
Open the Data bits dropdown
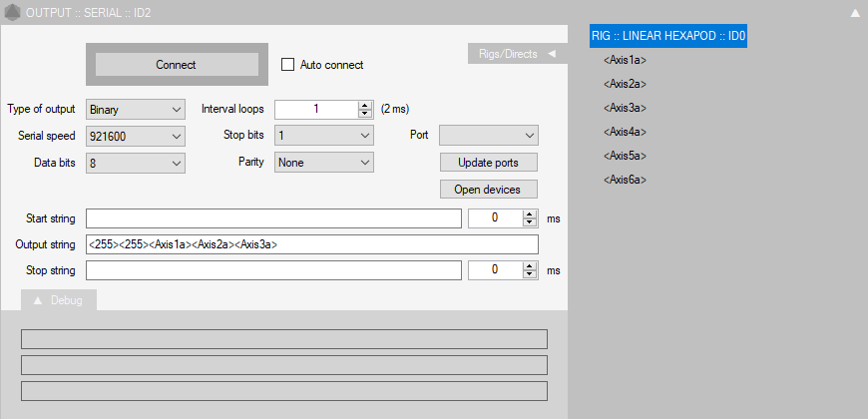point(136,163)
